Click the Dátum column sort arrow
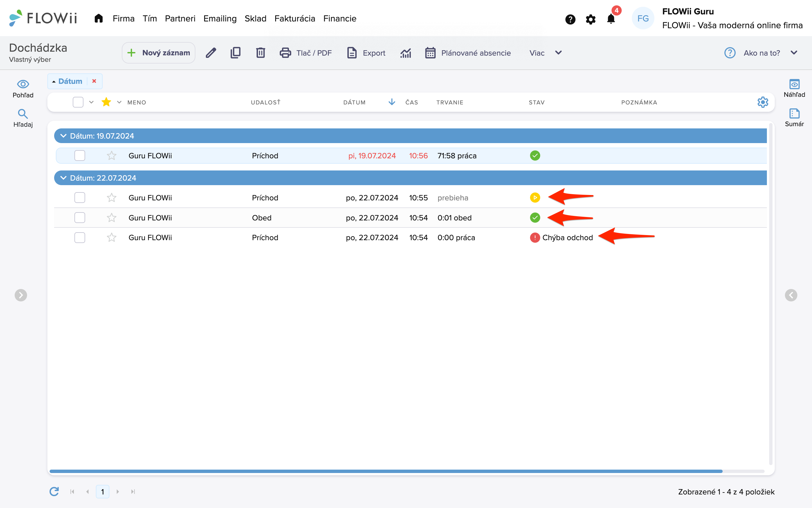 point(391,102)
